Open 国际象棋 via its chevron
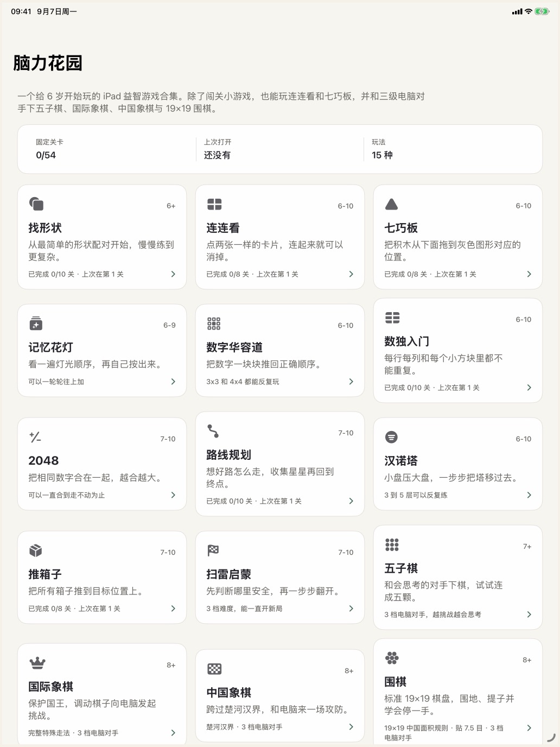Image resolution: width=560 pixels, height=747 pixels. click(x=173, y=733)
